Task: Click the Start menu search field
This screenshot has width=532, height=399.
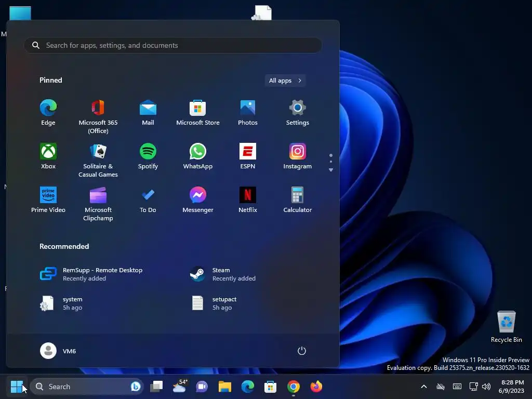Action: click(172, 45)
